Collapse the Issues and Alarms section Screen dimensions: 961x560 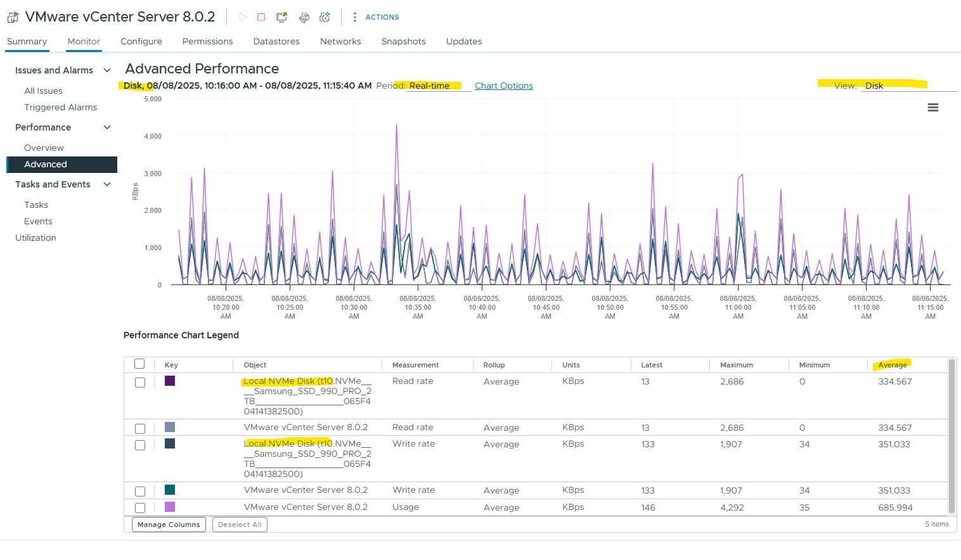[x=107, y=70]
